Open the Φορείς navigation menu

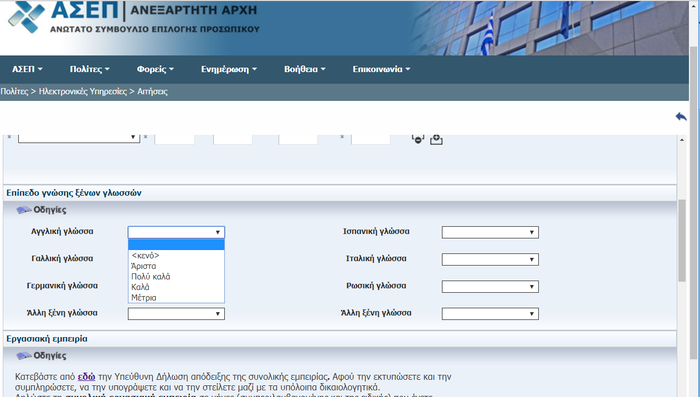pos(155,69)
